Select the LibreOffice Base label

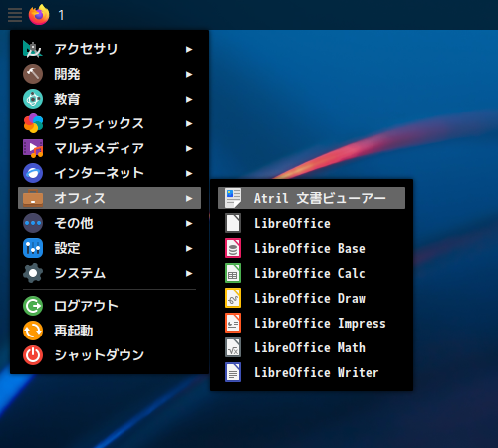(x=310, y=248)
